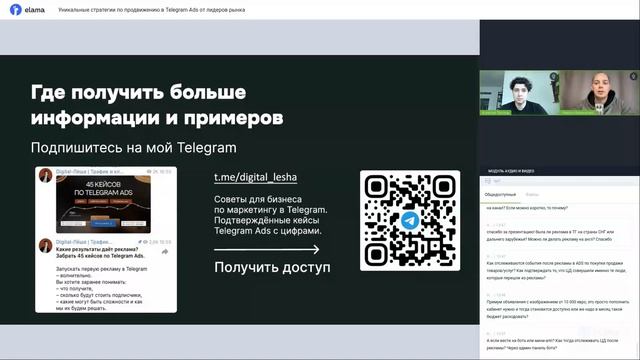The height and width of the screenshot is (360, 640).
Task: Select the hoodie-wearing speaker video tile
Action: click(600, 93)
